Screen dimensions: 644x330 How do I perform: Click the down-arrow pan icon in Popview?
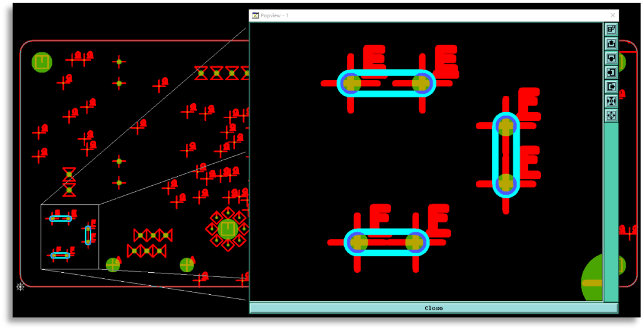pos(611,58)
